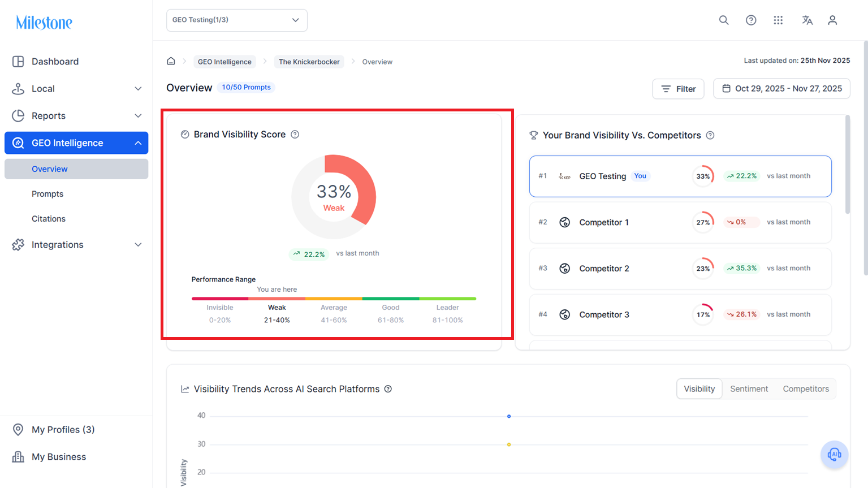Show Brand Visibility Score info tooltip icon

295,135
